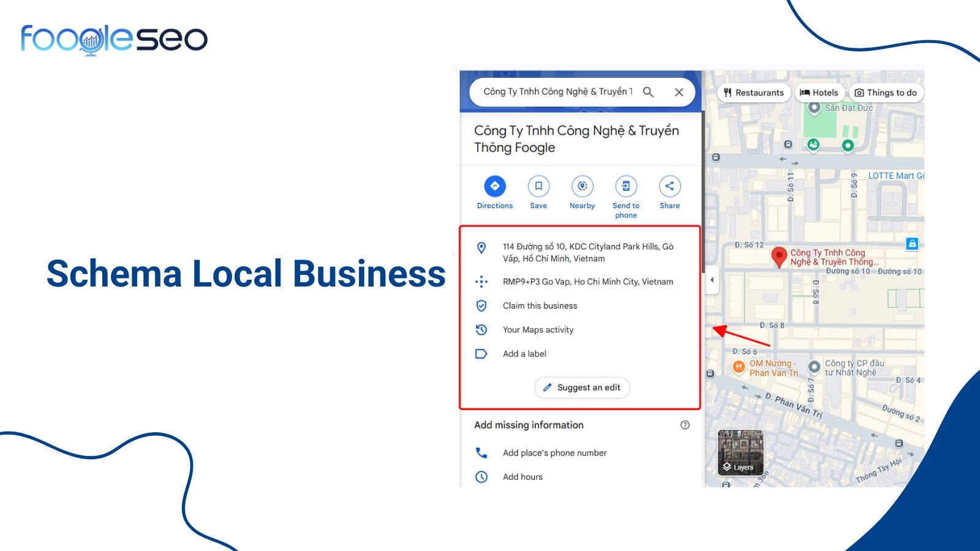
Task: Click the Foogle SEO logo
Action: (x=115, y=40)
